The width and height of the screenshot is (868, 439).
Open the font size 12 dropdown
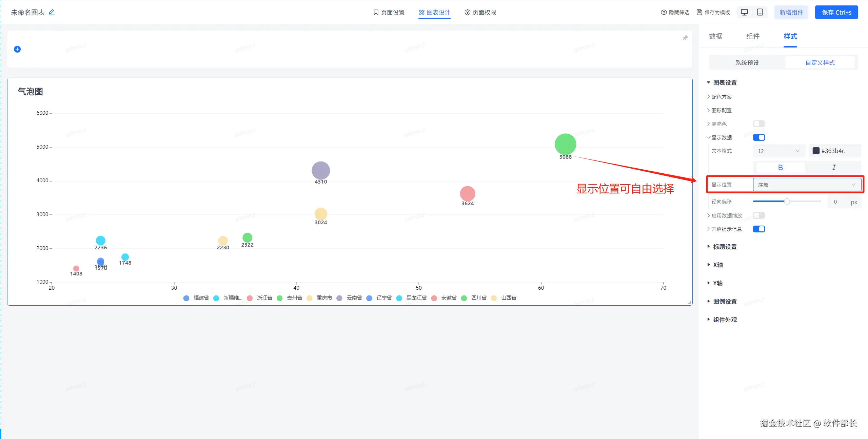coord(778,151)
